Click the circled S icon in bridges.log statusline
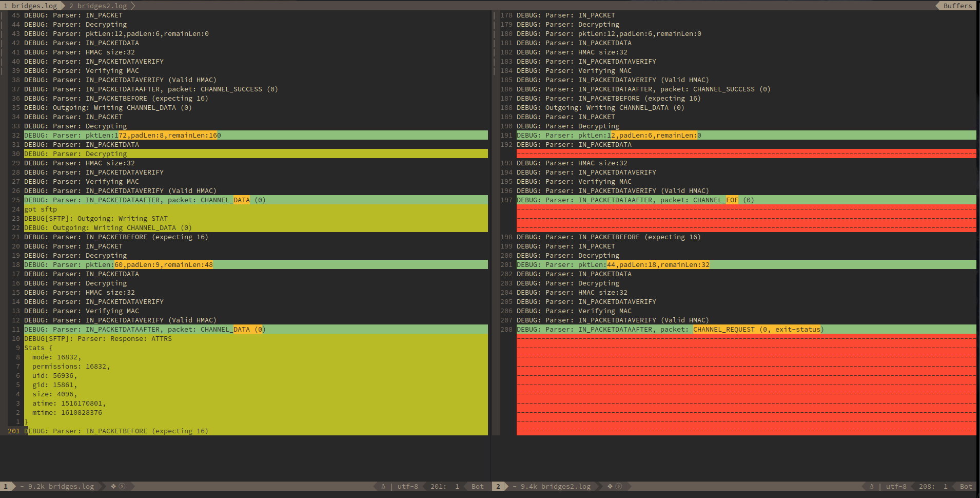This screenshot has height=498, width=980. 122,486
